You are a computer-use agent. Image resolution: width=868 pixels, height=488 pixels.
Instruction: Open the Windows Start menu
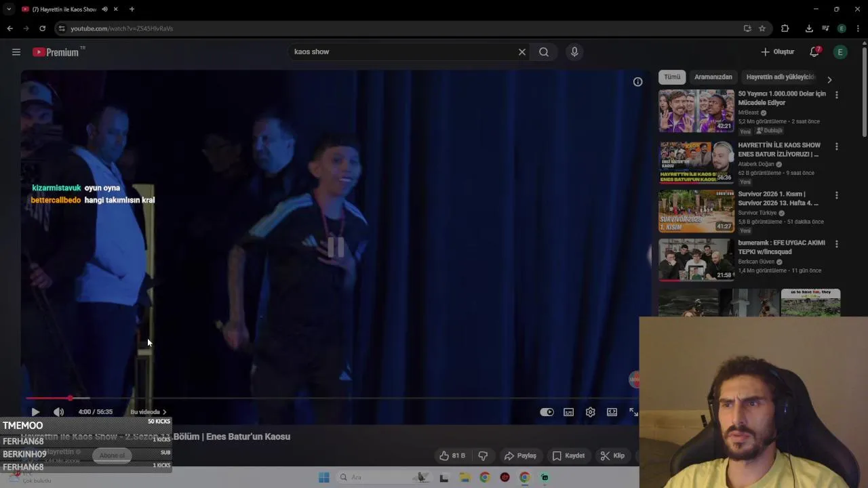323,477
